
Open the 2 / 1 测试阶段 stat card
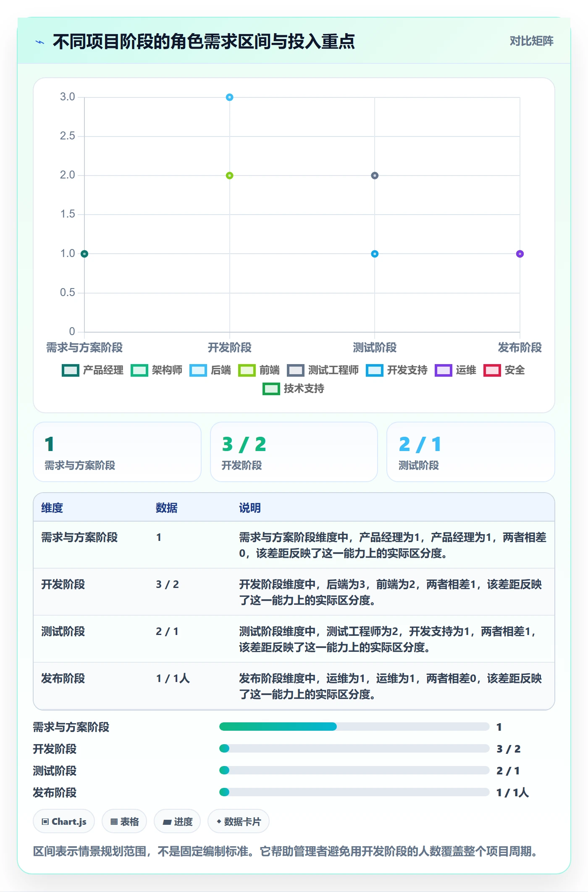(x=471, y=452)
